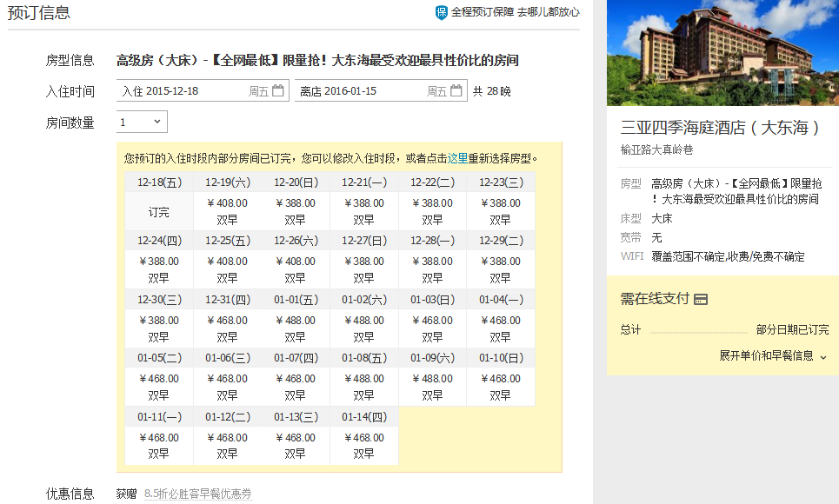Click the 01-06(三) date header
The image size is (839, 504).
coord(228,358)
